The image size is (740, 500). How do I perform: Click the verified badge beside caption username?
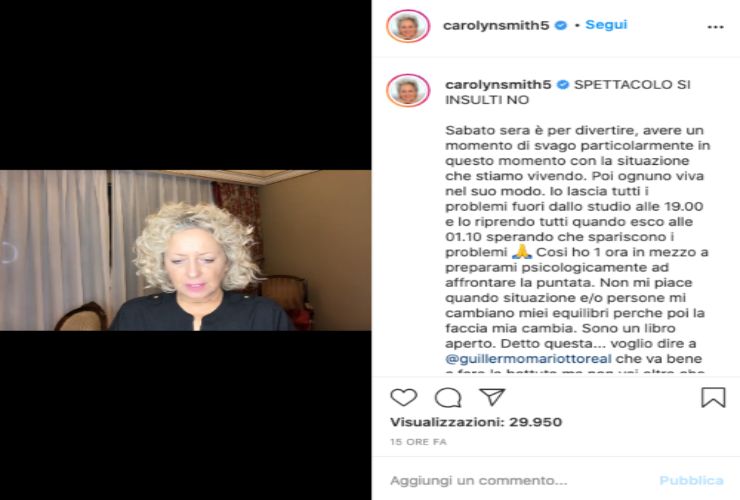point(563,85)
